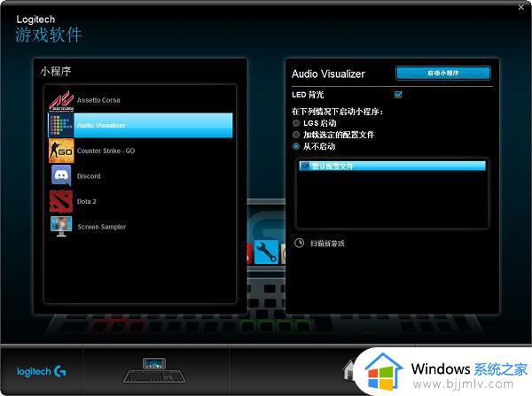The width and height of the screenshot is (532, 396).
Task: Toggle the LED 背光 checkbox
Action: pos(399,95)
